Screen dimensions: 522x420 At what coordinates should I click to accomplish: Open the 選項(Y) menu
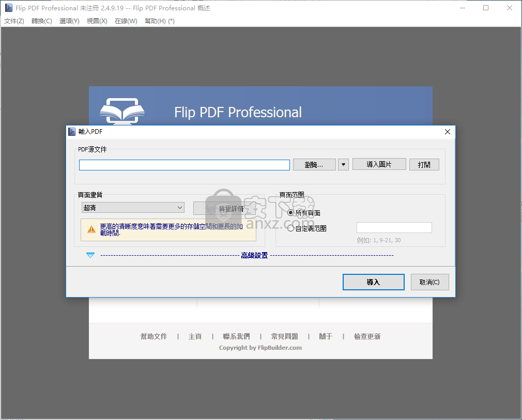coord(69,21)
